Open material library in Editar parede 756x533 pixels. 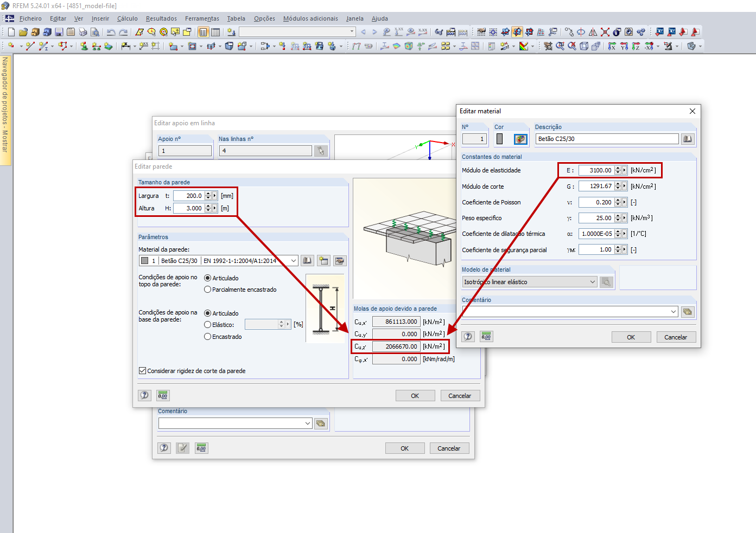pos(307,261)
